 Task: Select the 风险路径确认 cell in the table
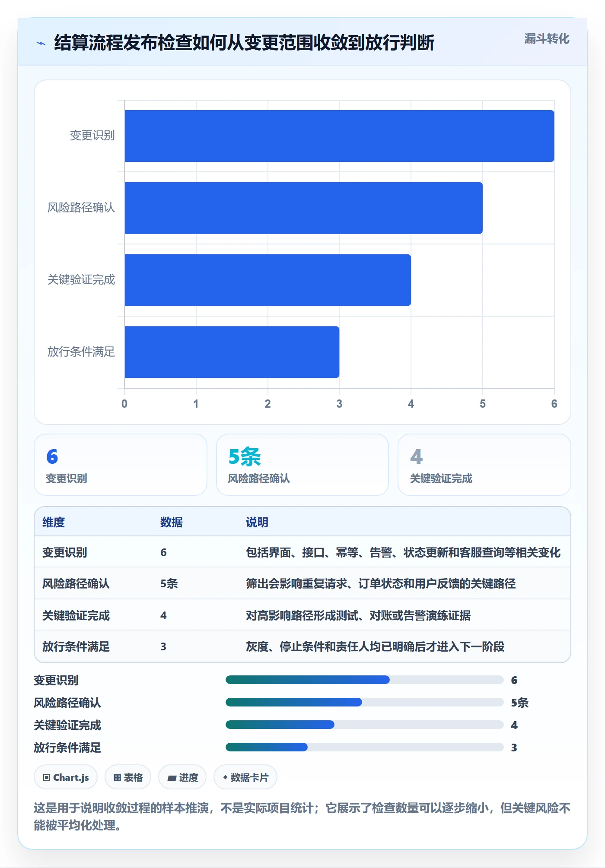pyautogui.click(x=76, y=583)
